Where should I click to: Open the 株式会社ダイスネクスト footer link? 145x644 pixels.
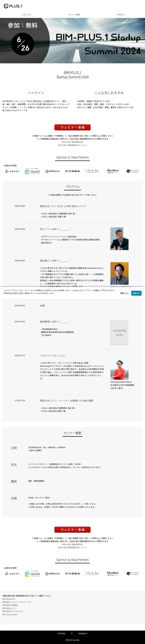[x=13, y=611]
